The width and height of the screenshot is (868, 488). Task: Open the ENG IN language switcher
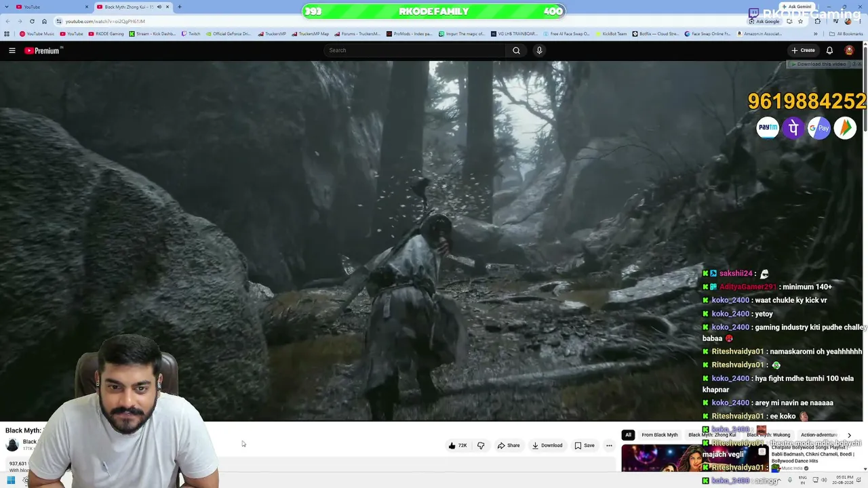(803, 480)
